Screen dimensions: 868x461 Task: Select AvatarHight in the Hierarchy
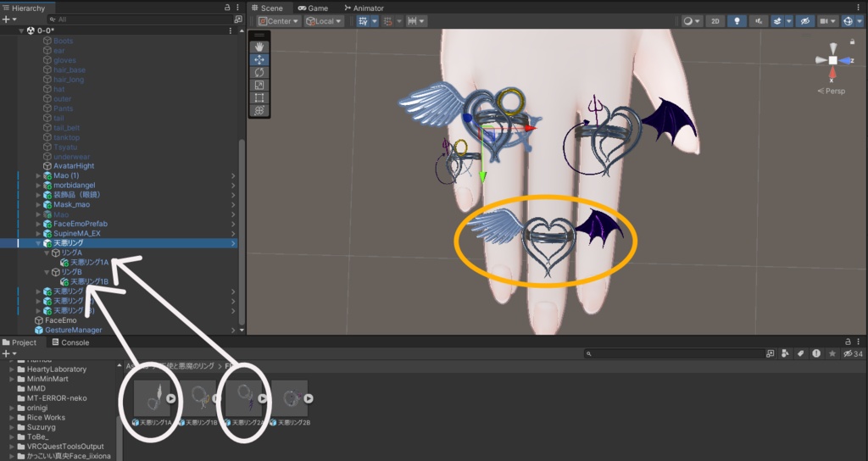tap(74, 166)
